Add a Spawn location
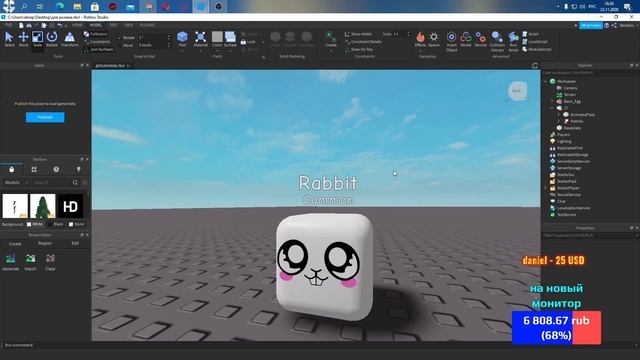The height and width of the screenshot is (360, 640). click(x=434, y=38)
